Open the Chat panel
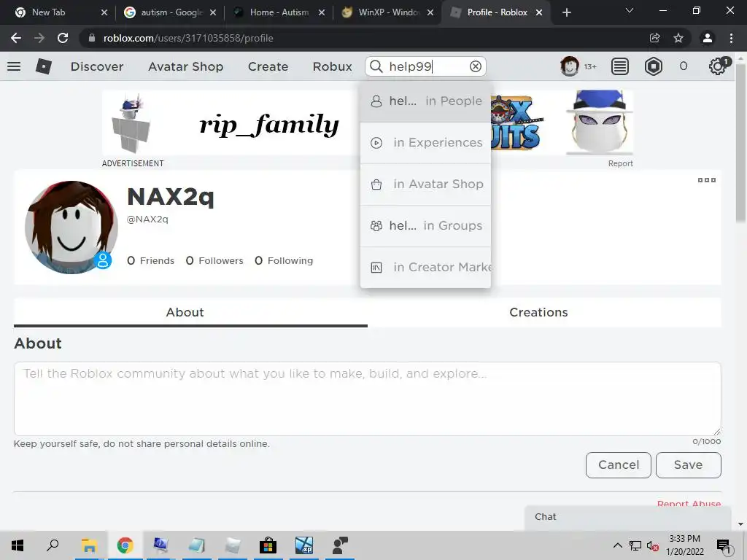 click(628, 517)
